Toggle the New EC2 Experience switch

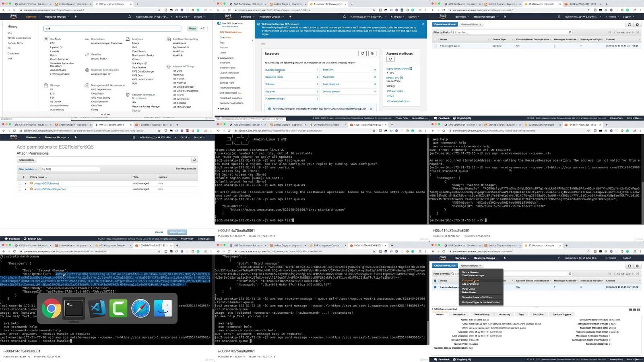219,23
